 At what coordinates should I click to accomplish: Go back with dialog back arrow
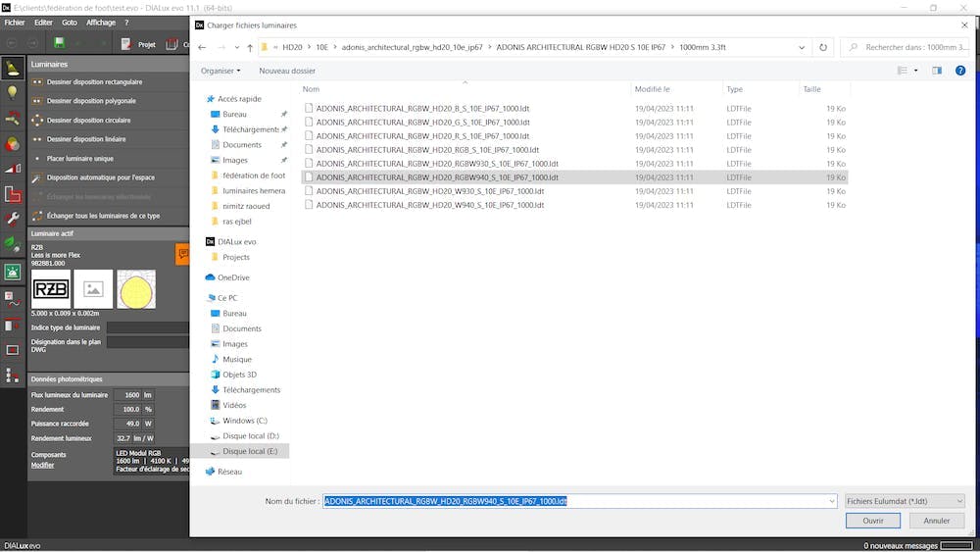pyautogui.click(x=202, y=47)
